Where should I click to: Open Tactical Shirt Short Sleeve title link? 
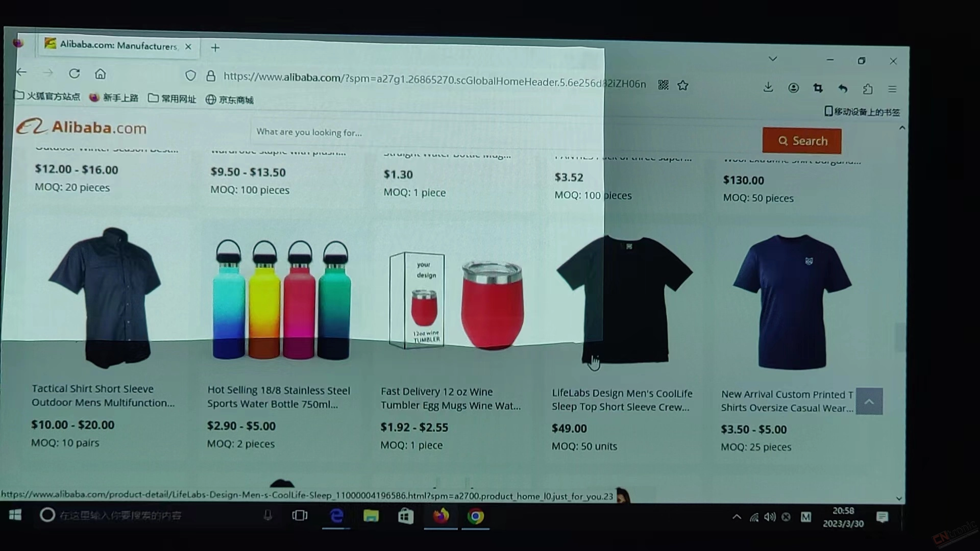point(103,395)
